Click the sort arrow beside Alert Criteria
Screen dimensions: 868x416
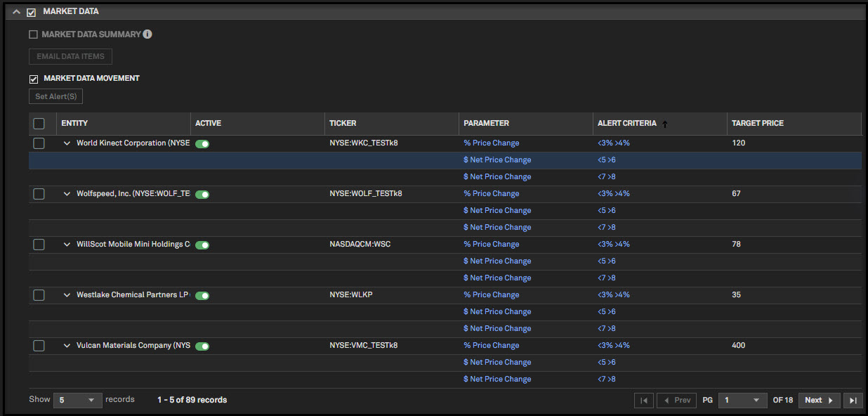665,124
